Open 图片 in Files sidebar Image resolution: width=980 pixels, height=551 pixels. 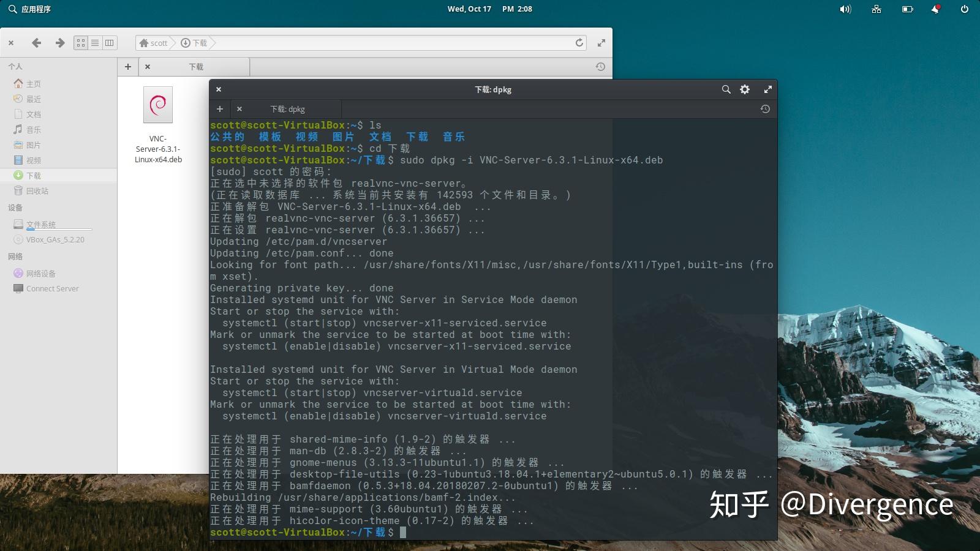coord(58,145)
